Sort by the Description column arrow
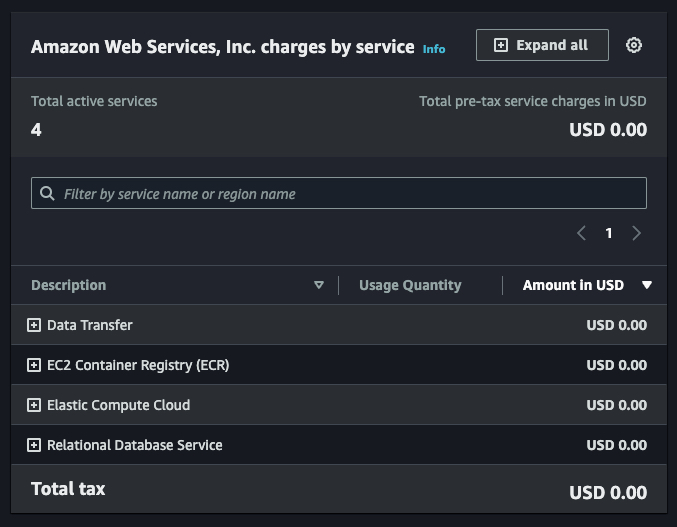This screenshot has width=677, height=527. [x=319, y=285]
